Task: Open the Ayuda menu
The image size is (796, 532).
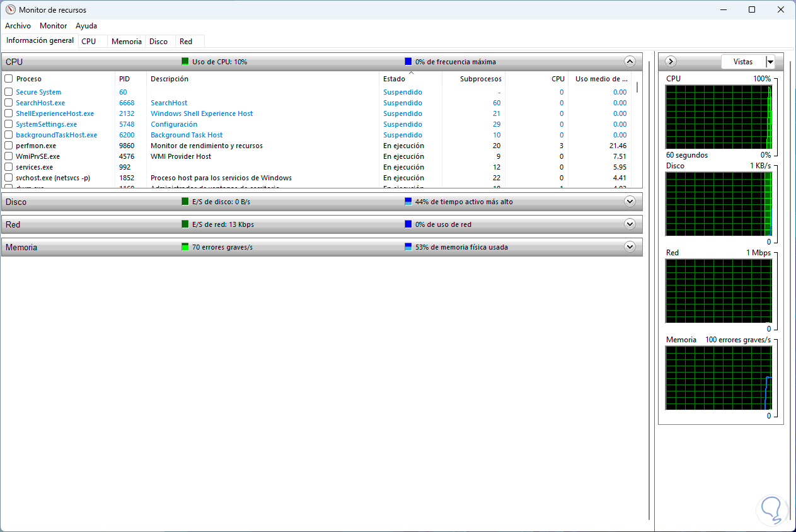Action: coord(86,26)
